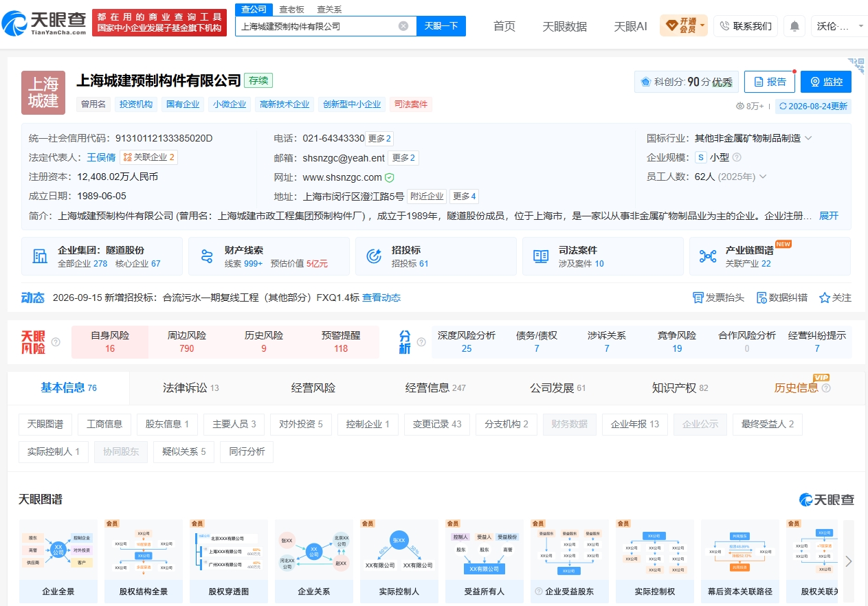
Task: Open 自身风险 16 panel
Action: (x=110, y=341)
